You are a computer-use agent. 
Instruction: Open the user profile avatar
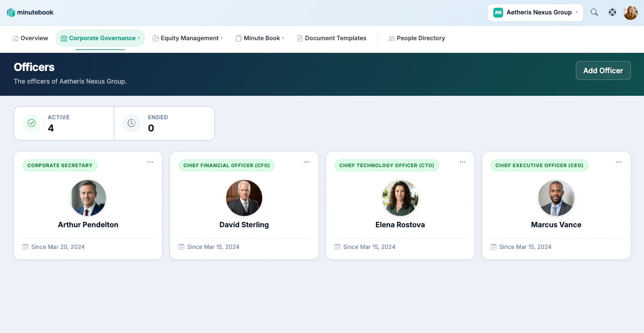pyautogui.click(x=630, y=13)
